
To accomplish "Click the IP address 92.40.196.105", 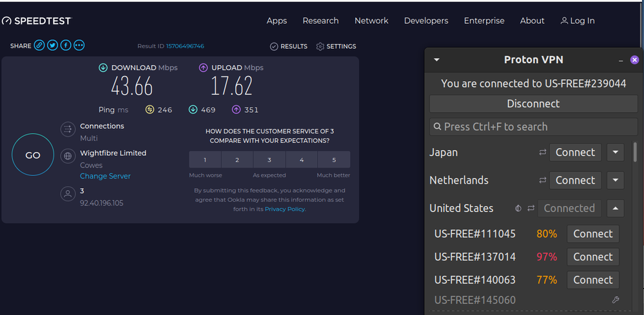I will point(101,203).
